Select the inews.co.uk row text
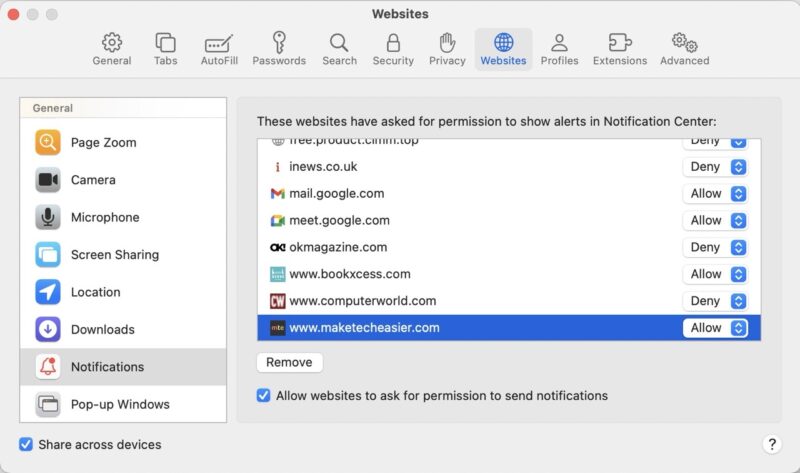The height and width of the screenshot is (473, 800). (323, 167)
